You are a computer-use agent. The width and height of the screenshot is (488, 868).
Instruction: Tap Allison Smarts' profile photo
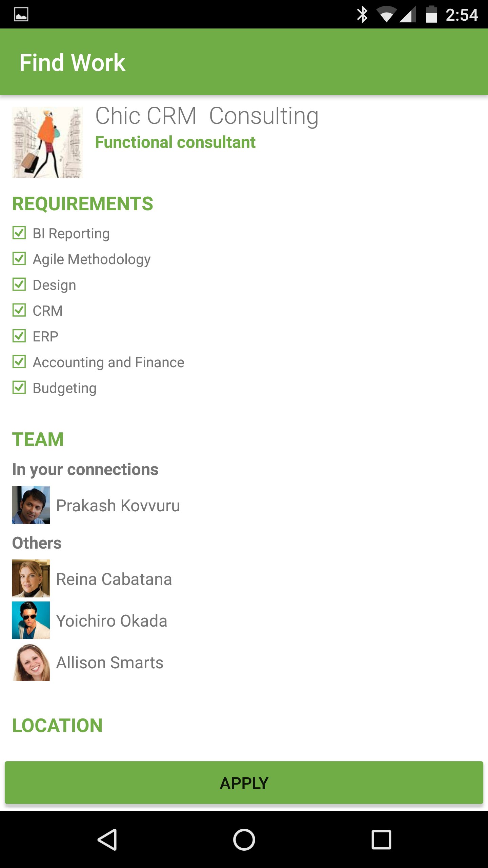pyautogui.click(x=31, y=663)
